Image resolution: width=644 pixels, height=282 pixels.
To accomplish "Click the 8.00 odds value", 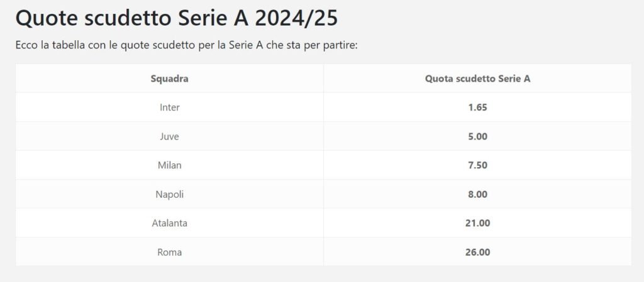I will tap(477, 194).
